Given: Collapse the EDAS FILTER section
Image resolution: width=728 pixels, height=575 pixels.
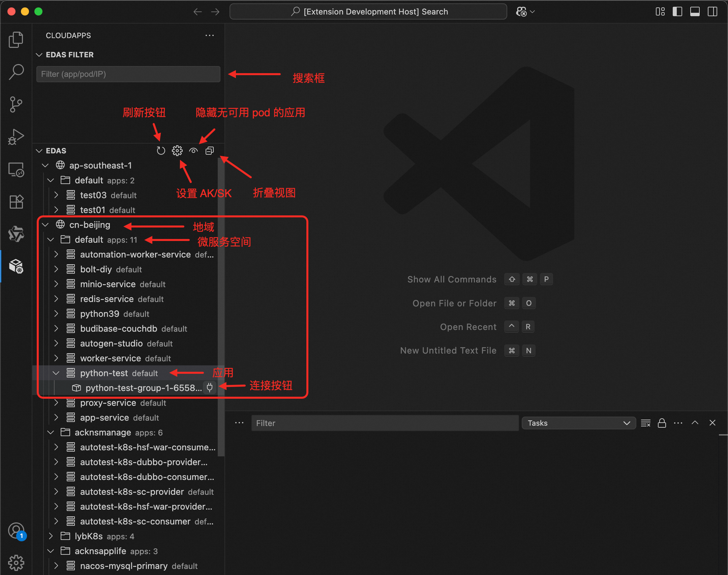Looking at the screenshot, I should coord(39,55).
